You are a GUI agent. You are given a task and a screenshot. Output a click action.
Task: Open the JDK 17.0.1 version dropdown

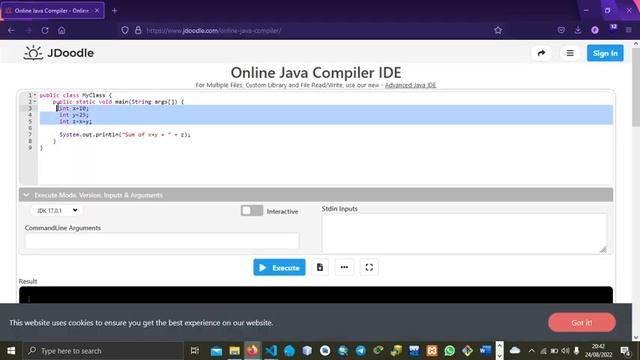[x=56, y=211]
